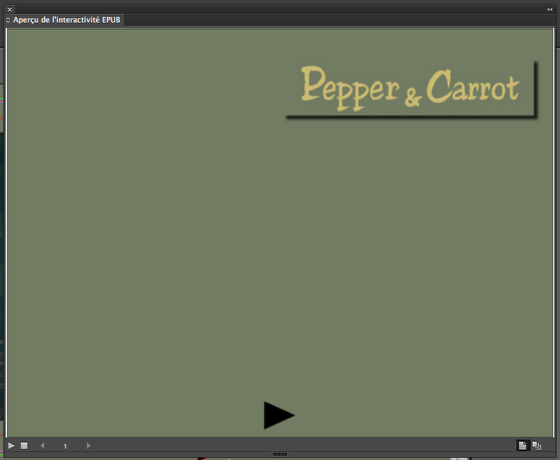Clear the preview using the stop square
The width and height of the screenshot is (560, 460).
click(24, 446)
